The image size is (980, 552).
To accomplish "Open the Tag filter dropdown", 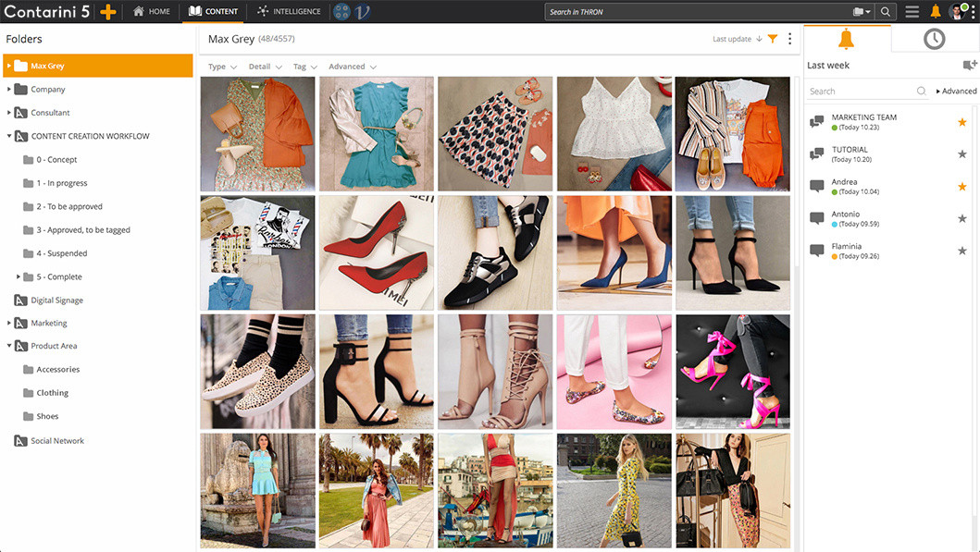I will tap(305, 67).
